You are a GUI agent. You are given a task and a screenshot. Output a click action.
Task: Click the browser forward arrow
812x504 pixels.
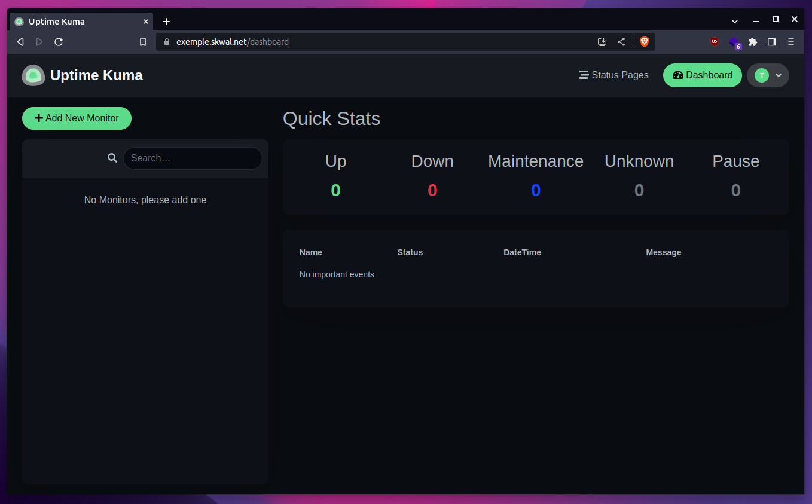point(39,42)
